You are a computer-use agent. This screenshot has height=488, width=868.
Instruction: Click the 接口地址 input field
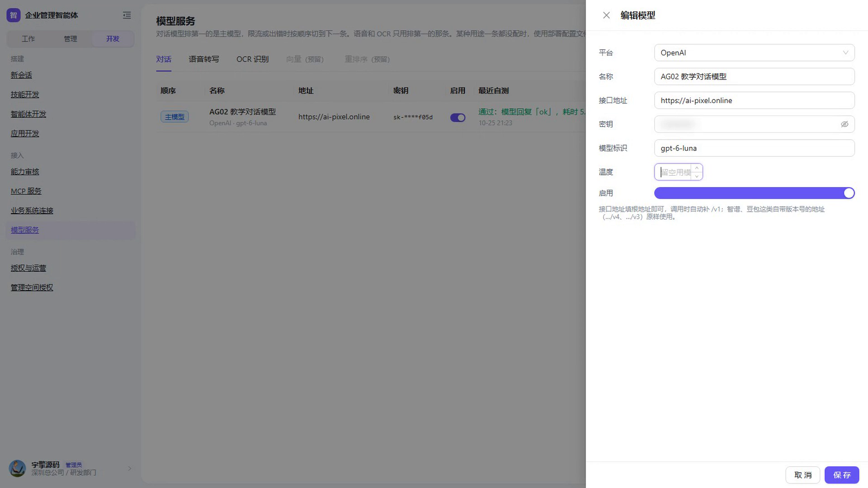pyautogui.click(x=754, y=100)
